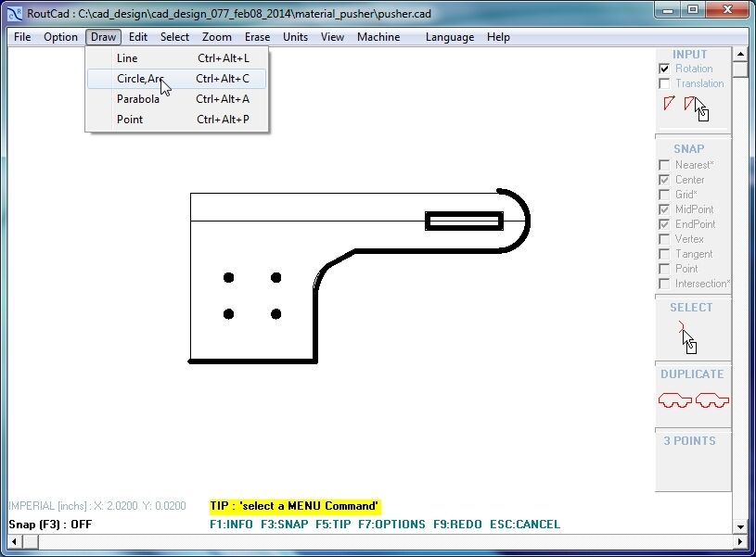This screenshot has height=557, width=756.
Task: Click the upper-right hole dot in drawing
Action: tap(276, 277)
